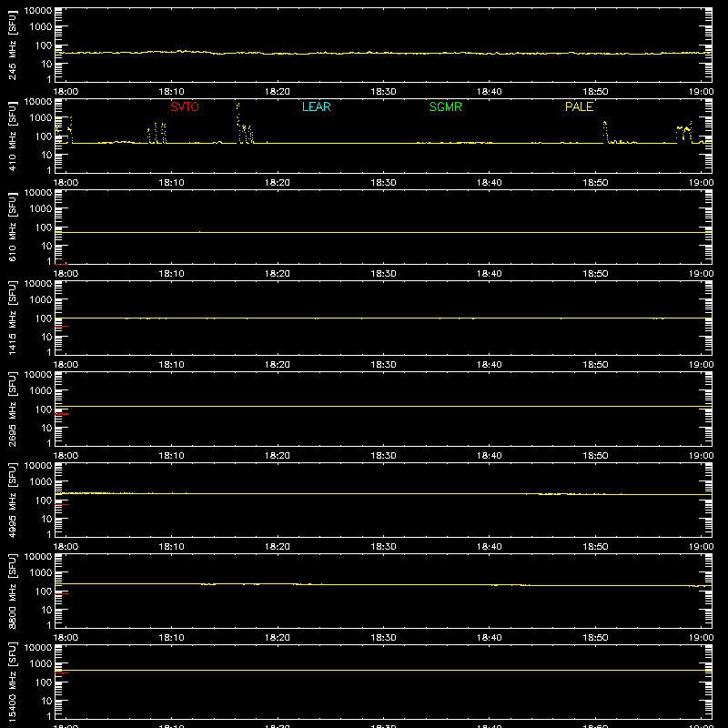Click the 610 MHz [SFU] axis title
Viewport: 728px width, 728px height.
pos(13,227)
